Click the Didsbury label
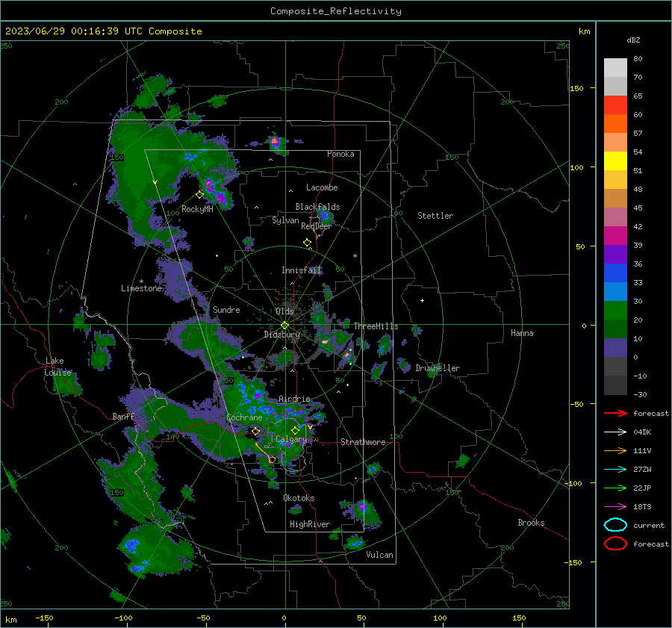 tap(281, 335)
